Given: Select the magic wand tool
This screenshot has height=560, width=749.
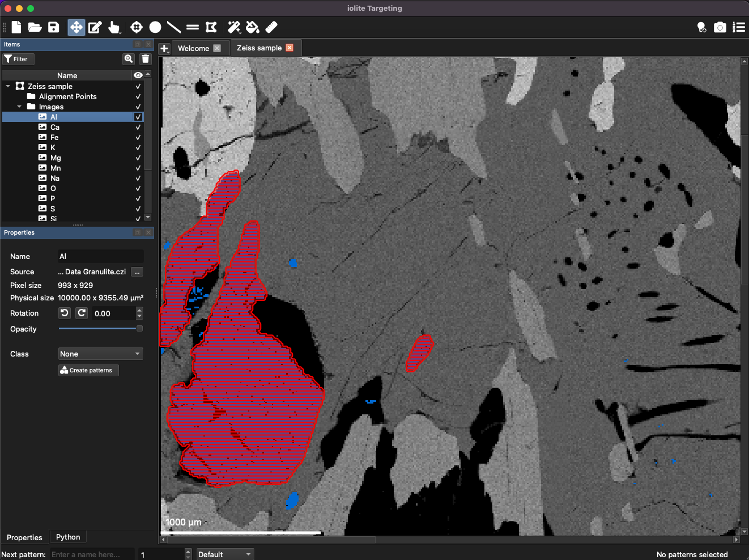Looking at the screenshot, I should 233,27.
